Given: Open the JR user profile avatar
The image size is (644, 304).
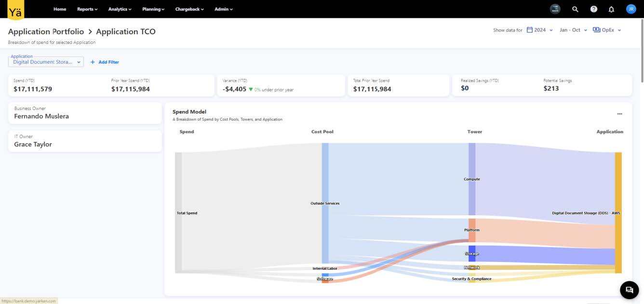Looking at the screenshot, I should click(x=631, y=9).
